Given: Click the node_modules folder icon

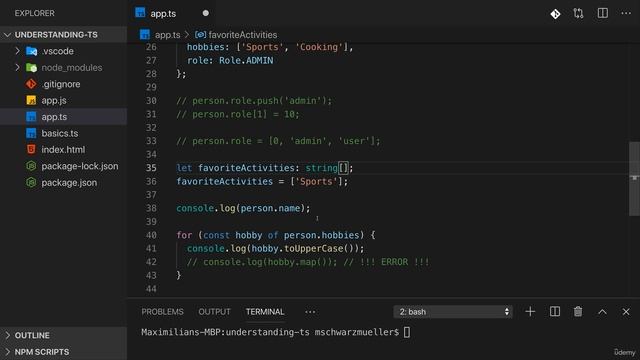Looking at the screenshot, I should click(31, 68).
